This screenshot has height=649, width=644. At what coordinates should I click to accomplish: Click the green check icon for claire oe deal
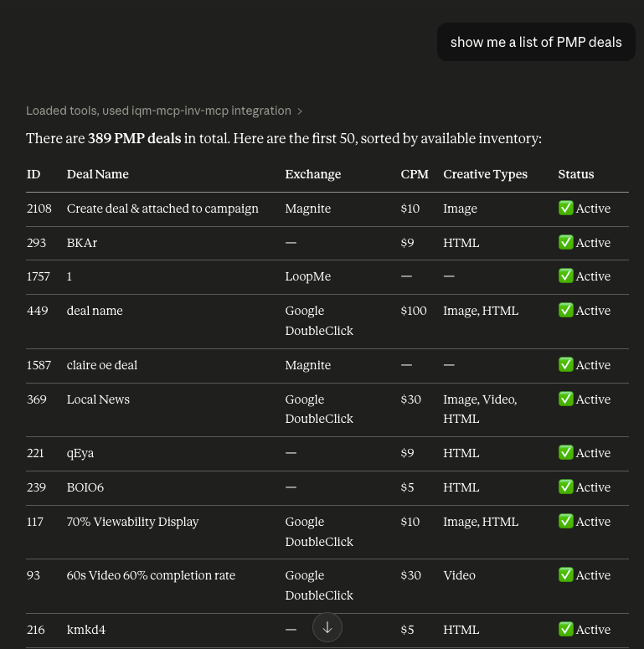coord(566,364)
